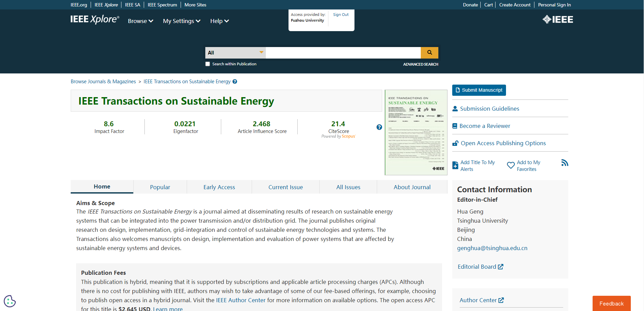Open the cookie preferences icon
644x311 pixels.
[x=10, y=301]
